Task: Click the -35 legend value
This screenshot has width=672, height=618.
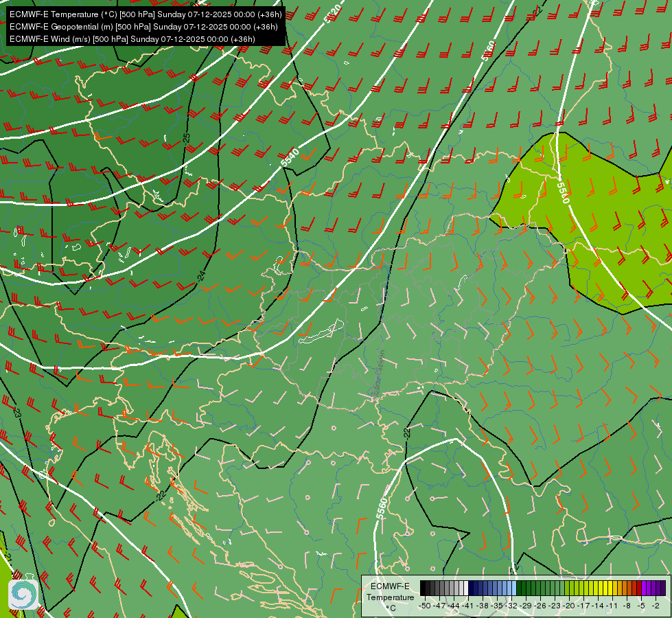Action: pos(497,606)
